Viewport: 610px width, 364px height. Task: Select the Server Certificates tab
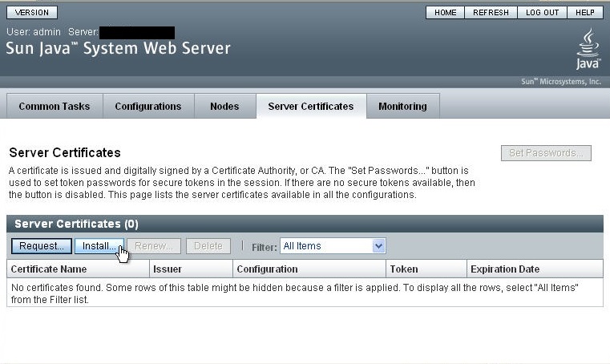(x=311, y=107)
